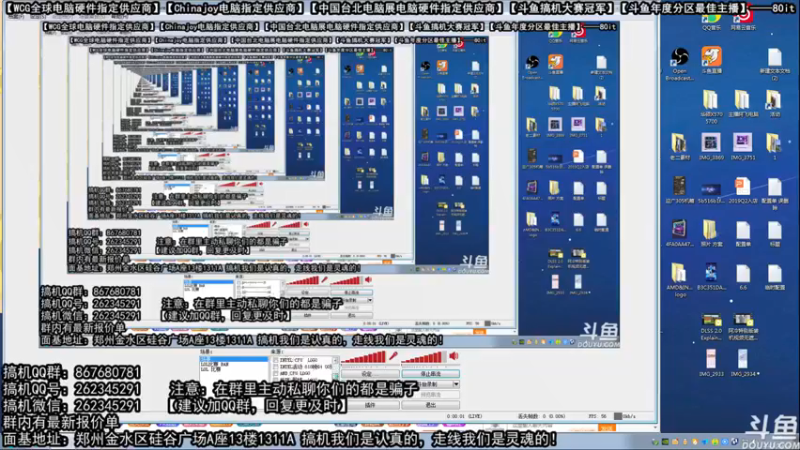Screen dimensions: 800x450
Task: Open the 标题 document file
Action: pos(774,233)
